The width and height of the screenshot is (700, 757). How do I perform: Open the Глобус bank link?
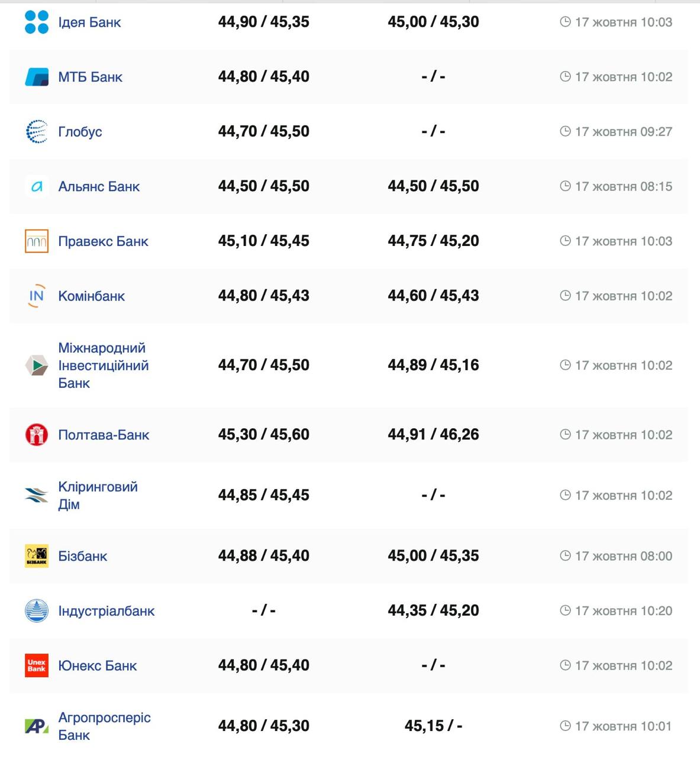tap(80, 131)
